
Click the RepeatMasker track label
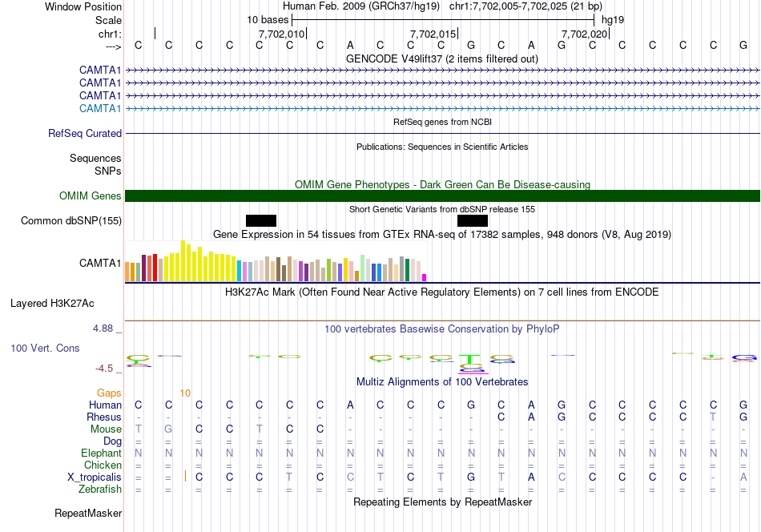coord(88,513)
